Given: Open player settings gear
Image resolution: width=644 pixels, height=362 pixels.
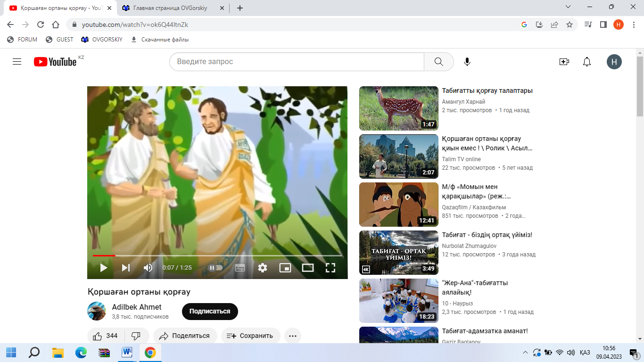Looking at the screenshot, I should pos(263,268).
